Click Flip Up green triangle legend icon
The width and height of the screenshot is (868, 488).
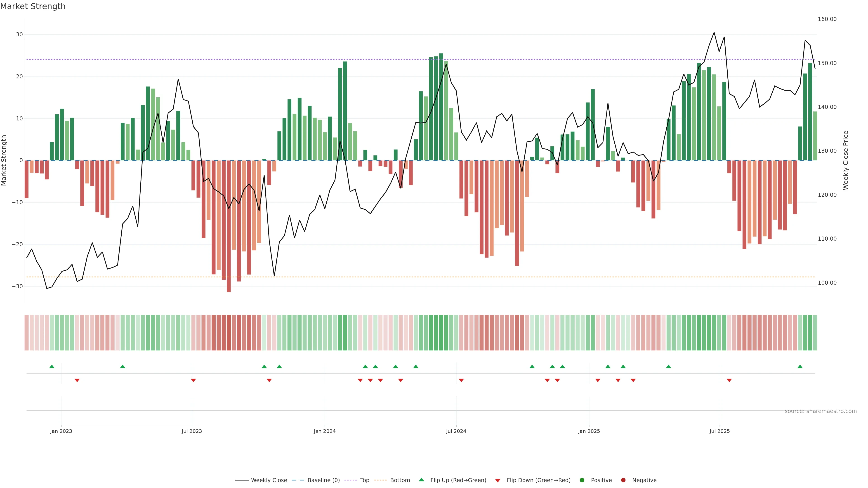[421, 480]
